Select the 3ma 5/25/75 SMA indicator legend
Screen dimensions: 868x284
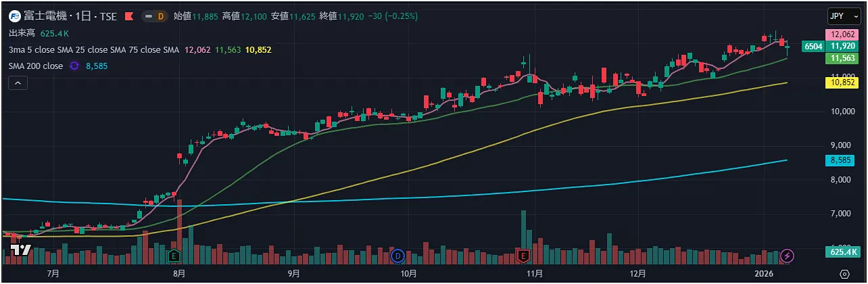click(93, 49)
